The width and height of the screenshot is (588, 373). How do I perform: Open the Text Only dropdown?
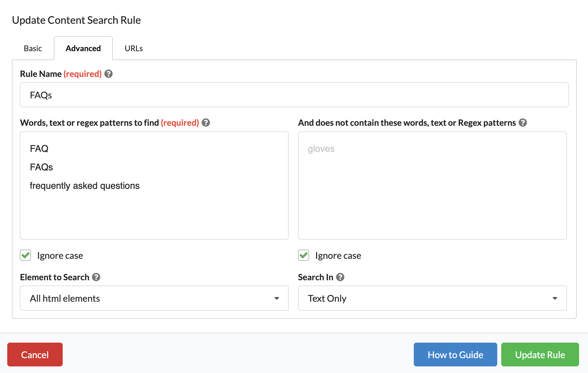432,298
